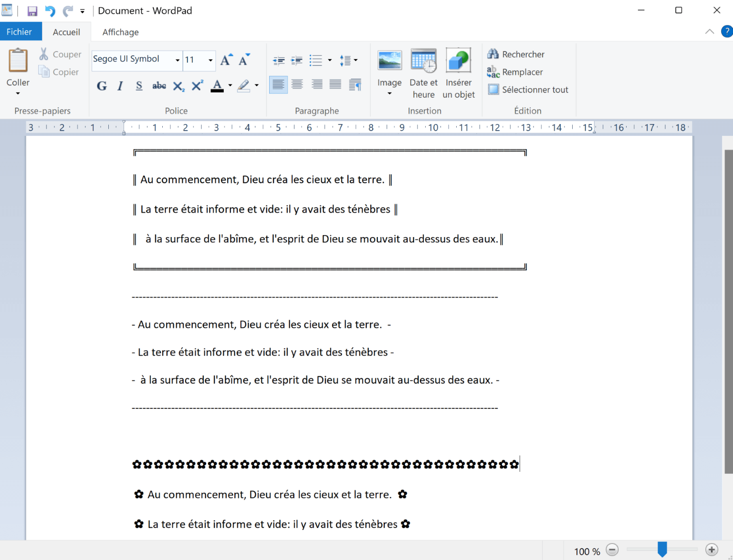Apply strikethrough to the text
This screenshot has width=733, height=560.
pyautogui.click(x=158, y=86)
